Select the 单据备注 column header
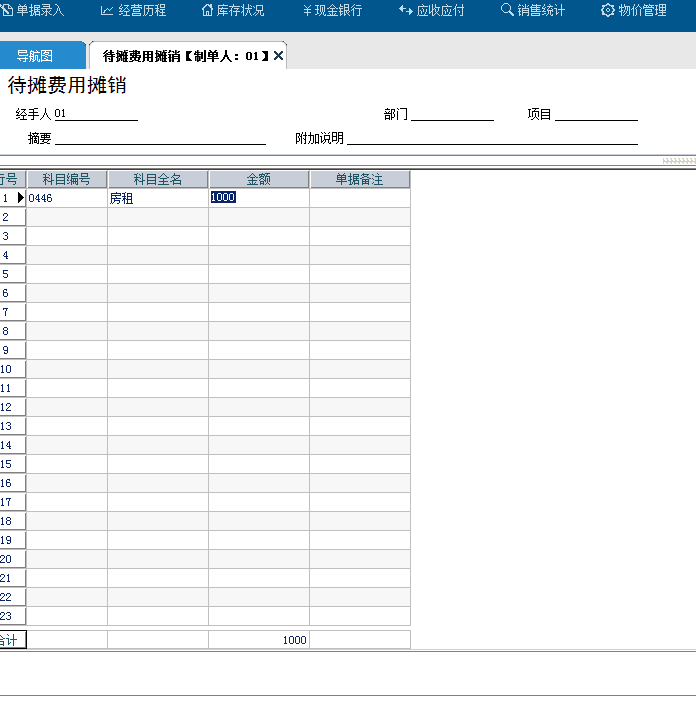The image size is (696, 704). pyautogui.click(x=359, y=179)
